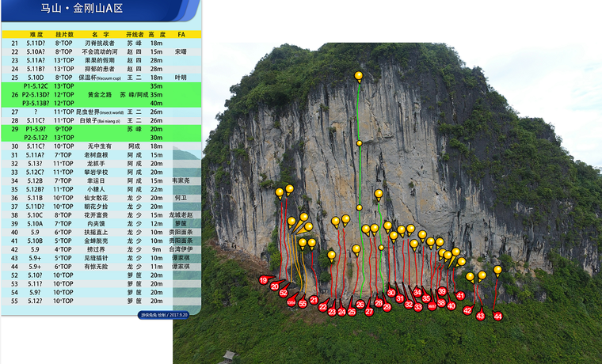The width and height of the screenshot is (602, 364).
Task: Click red route marker number 41
Action: coord(460,295)
